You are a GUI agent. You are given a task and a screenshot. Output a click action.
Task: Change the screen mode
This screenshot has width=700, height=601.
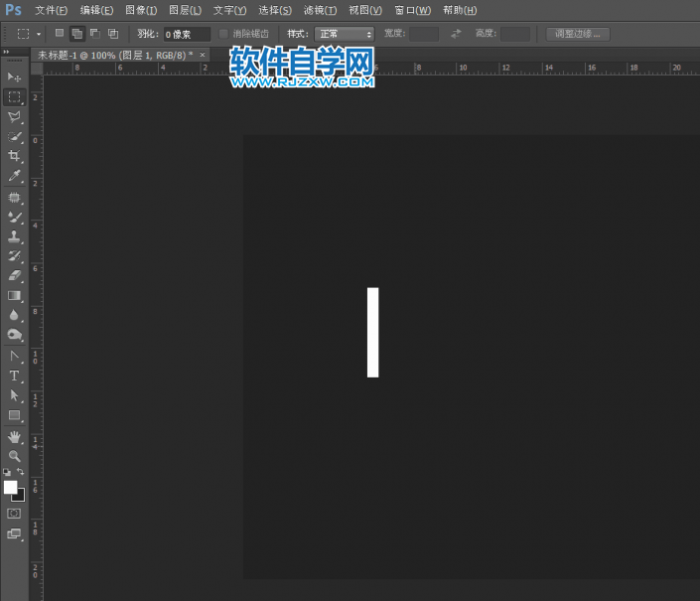pyautogui.click(x=14, y=533)
